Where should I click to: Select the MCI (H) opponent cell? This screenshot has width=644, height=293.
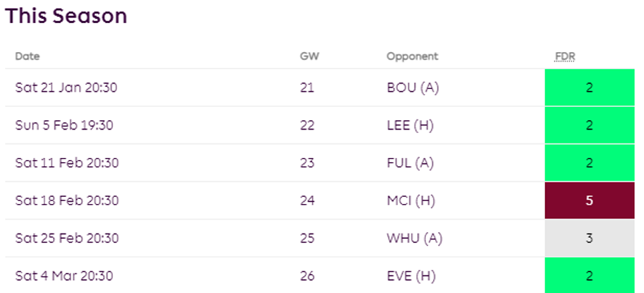pos(410,200)
